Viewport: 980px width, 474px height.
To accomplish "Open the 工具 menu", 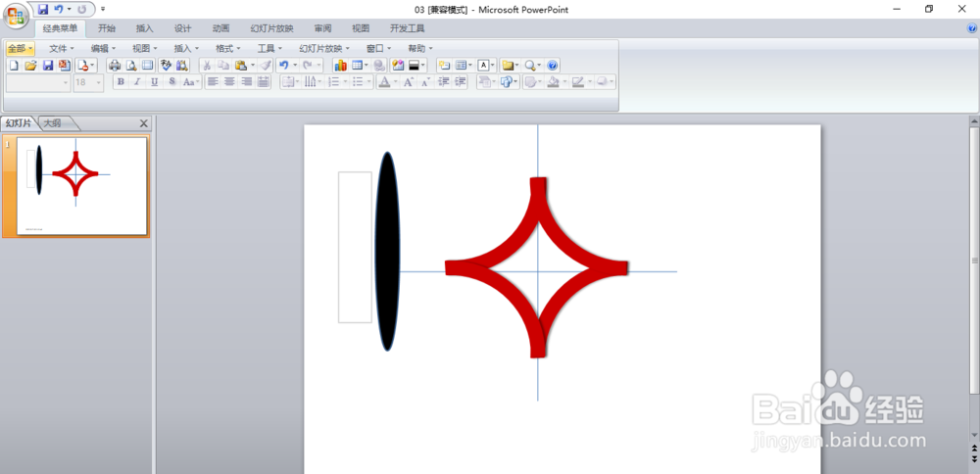I will (269, 48).
